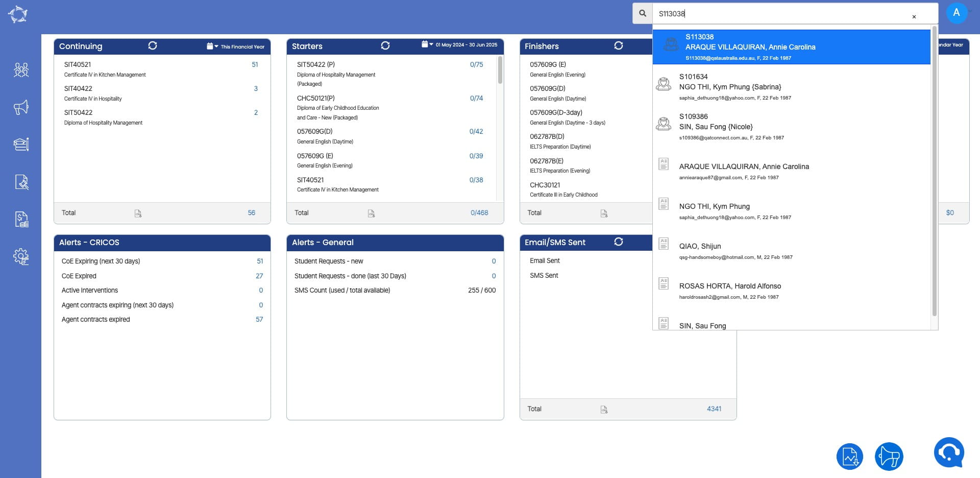The image size is (980, 478).
Task: Click the megaphone button near bottom right
Action: (x=890, y=457)
